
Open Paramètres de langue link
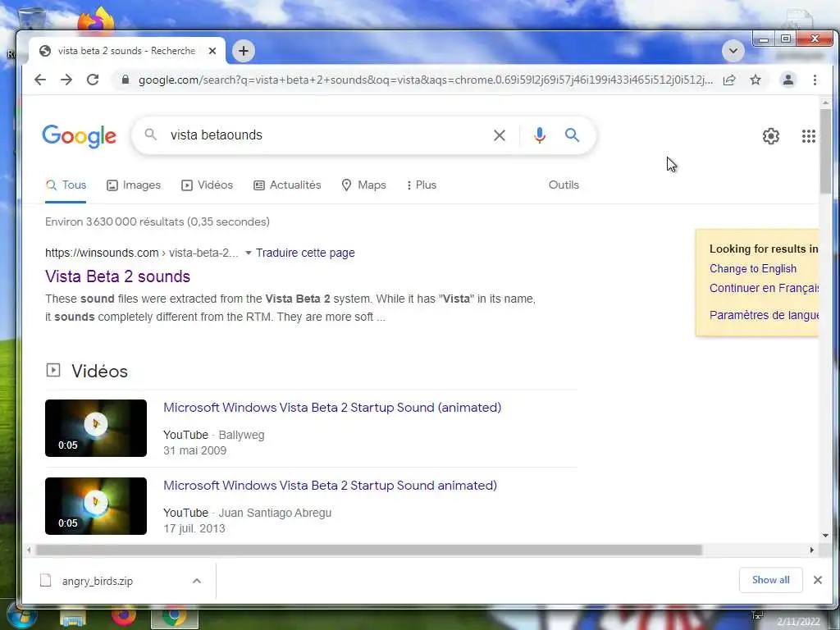point(764,315)
